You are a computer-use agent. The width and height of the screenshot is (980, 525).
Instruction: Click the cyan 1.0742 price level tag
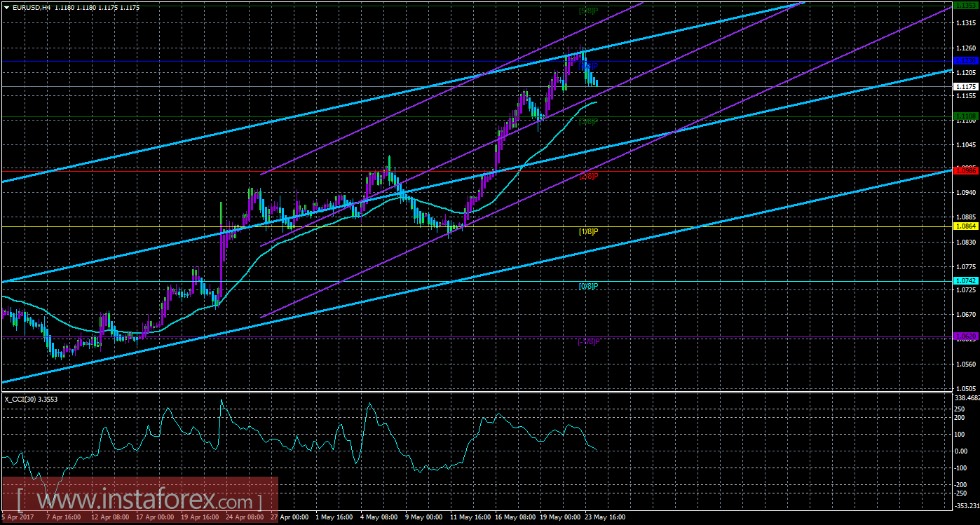966,281
